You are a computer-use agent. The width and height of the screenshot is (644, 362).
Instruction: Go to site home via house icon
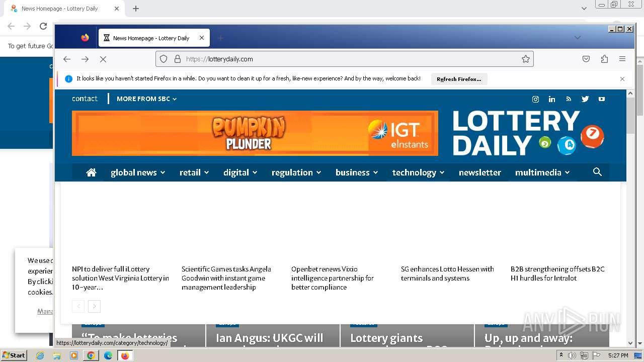click(91, 172)
